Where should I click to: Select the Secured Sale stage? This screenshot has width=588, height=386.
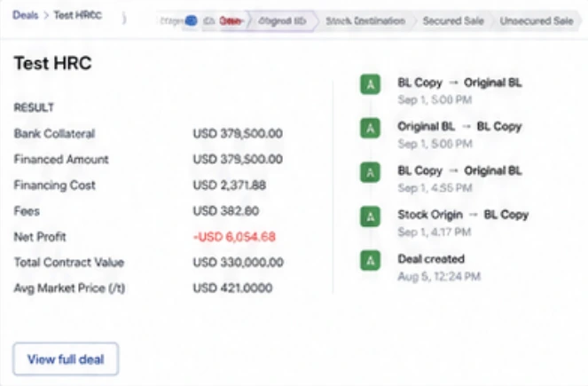coord(453,20)
